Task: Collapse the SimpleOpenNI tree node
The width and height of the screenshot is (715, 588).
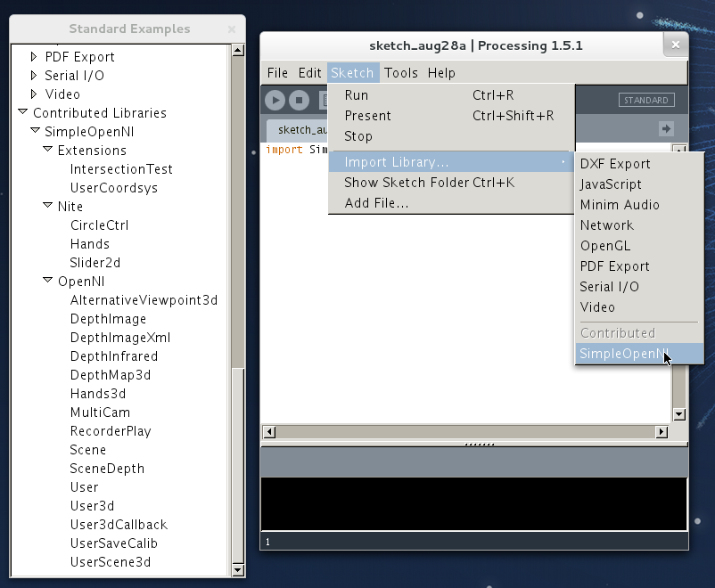Action: click(x=35, y=130)
